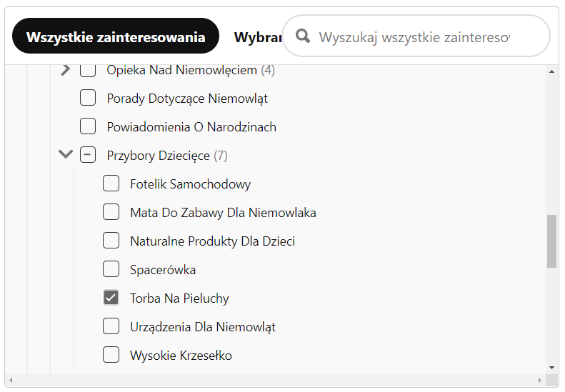Check the Fotelik Samochodowy checkbox

coord(111,184)
